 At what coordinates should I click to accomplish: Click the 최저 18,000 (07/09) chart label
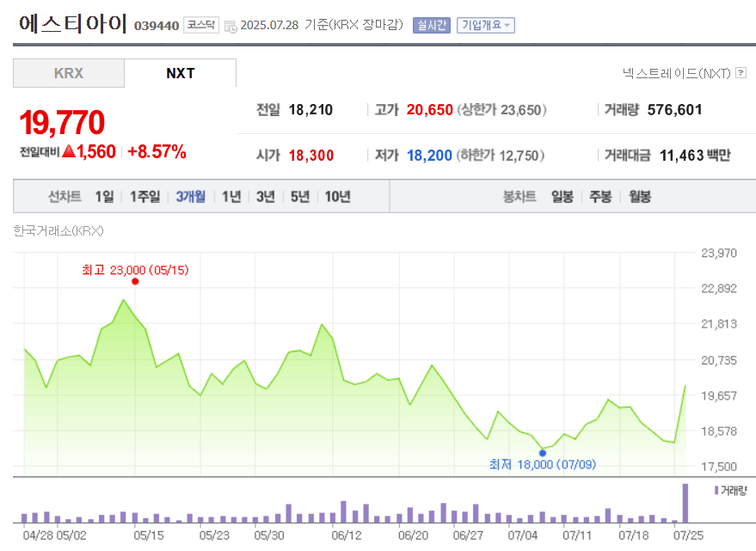[543, 464]
